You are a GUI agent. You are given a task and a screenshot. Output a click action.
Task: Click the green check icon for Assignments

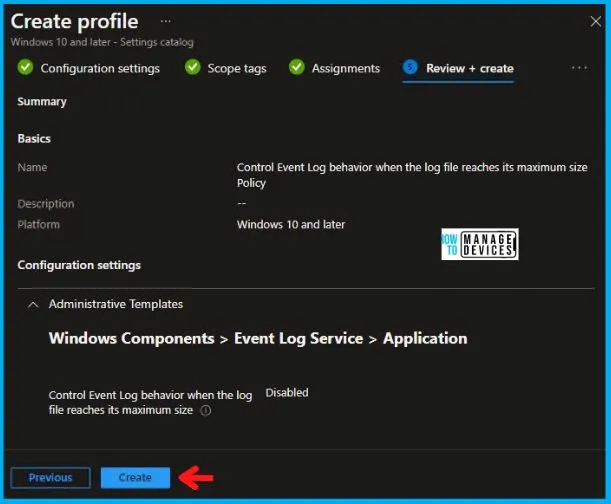tap(297, 67)
